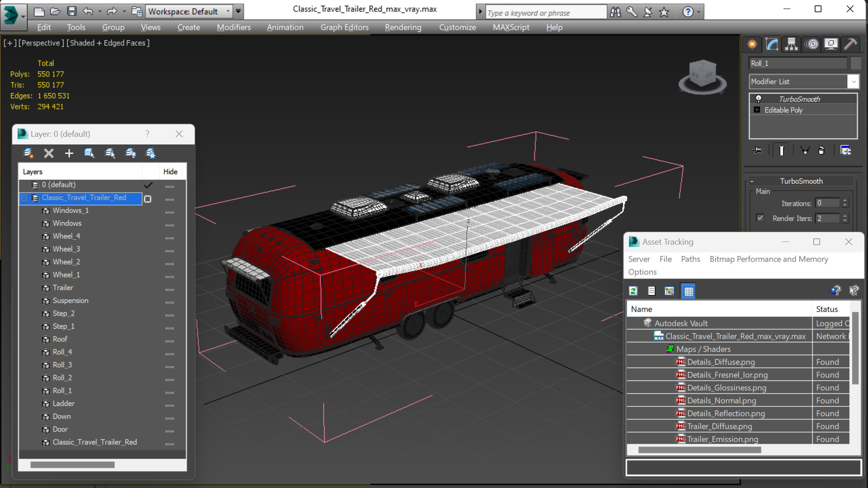This screenshot has width=868, height=488.
Task: Click Select Objects in Layer icon
Action: click(89, 153)
